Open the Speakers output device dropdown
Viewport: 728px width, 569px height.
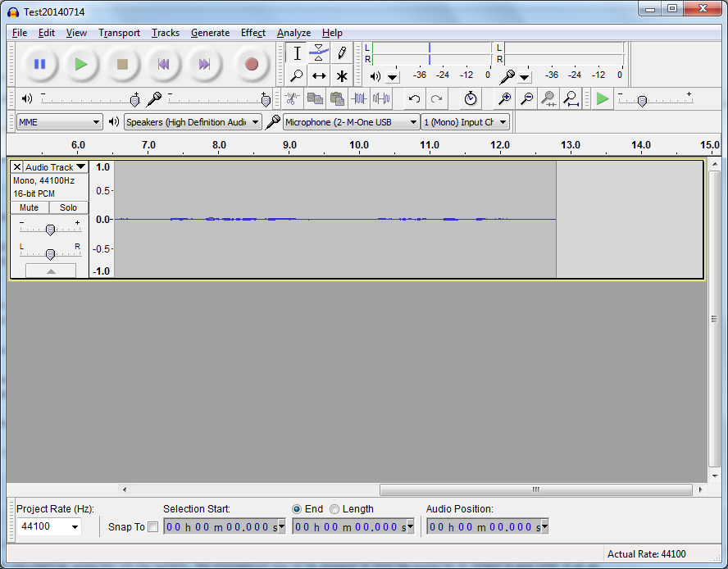click(193, 122)
